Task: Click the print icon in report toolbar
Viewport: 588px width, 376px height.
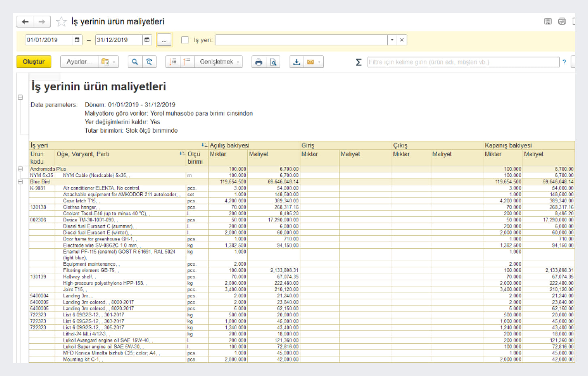Action: (259, 62)
